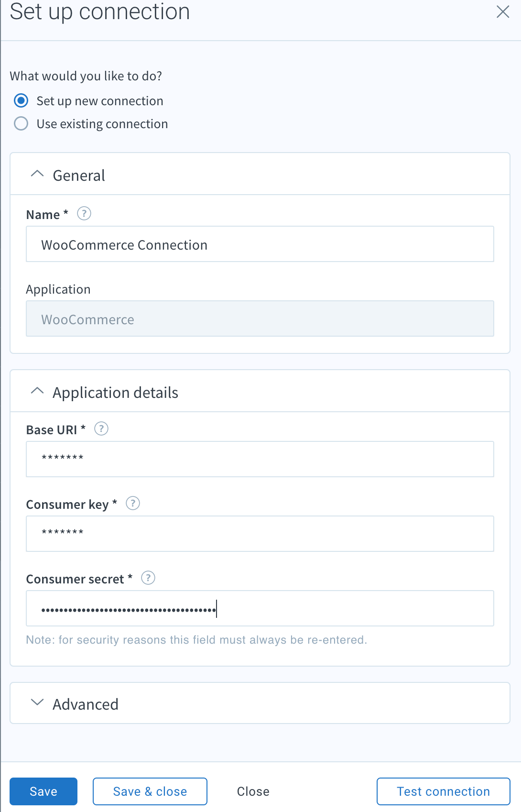Click the disabled Application WooCommerce field

pyautogui.click(x=260, y=318)
